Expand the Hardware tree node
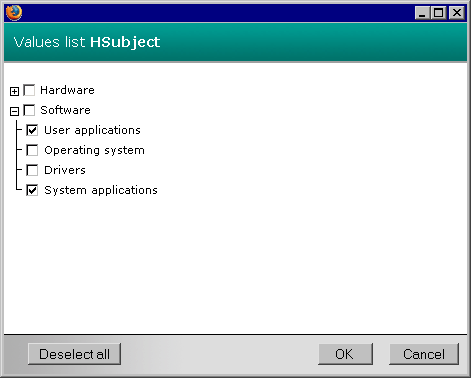The width and height of the screenshot is (471, 378). point(14,91)
